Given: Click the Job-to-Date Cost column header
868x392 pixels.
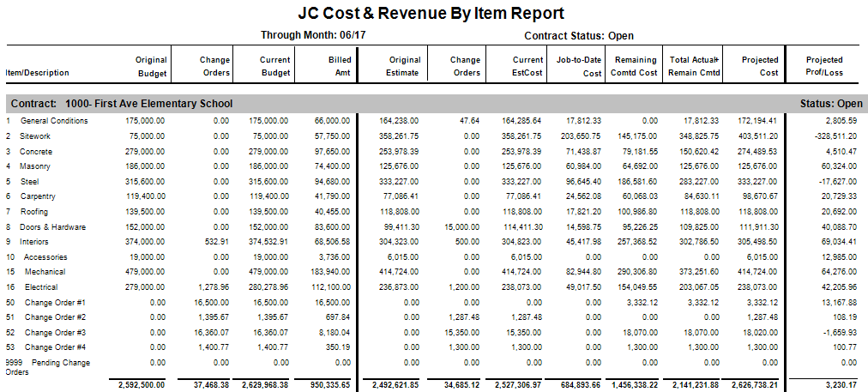Looking at the screenshot, I should tap(579, 66).
